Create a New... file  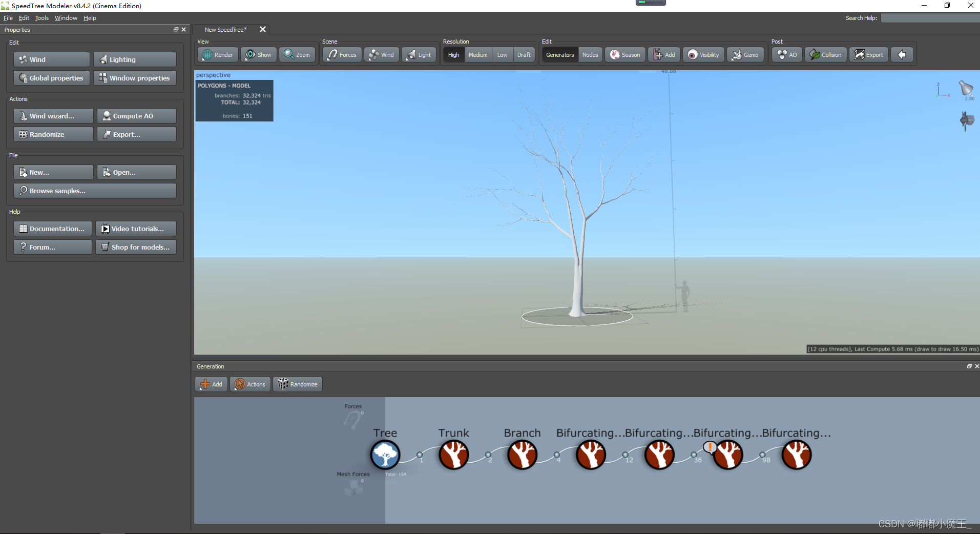point(53,172)
